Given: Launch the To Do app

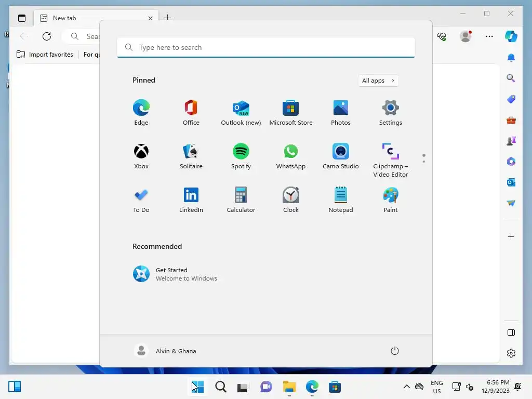Looking at the screenshot, I should [141, 200].
